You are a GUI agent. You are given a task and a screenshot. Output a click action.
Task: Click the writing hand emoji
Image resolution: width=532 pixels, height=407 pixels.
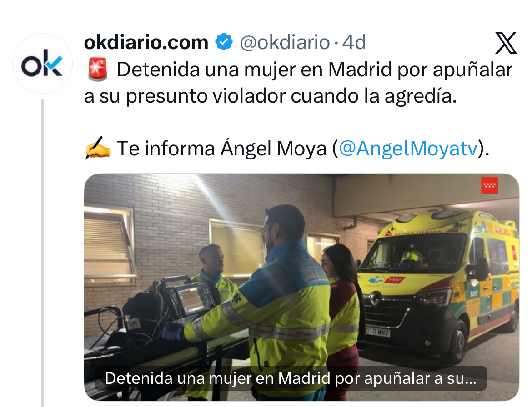[x=98, y=148]
